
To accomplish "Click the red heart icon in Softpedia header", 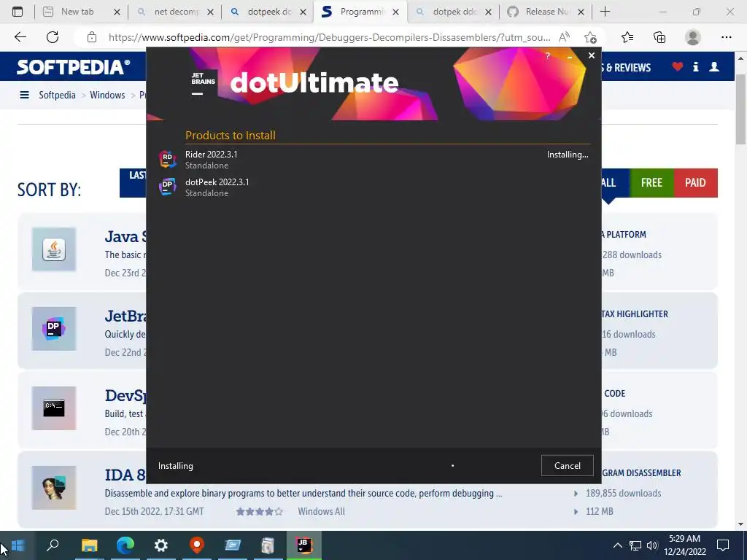I will [678, 66].
